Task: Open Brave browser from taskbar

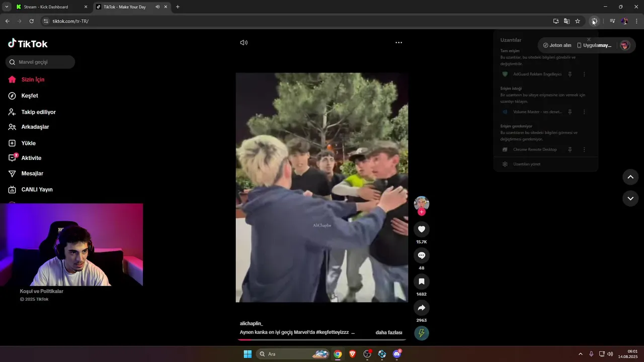Action: click(x=352, y=354)
